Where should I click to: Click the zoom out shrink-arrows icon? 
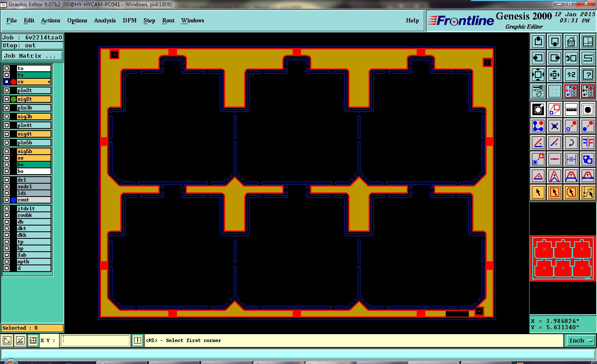click(x=555, y=75)
